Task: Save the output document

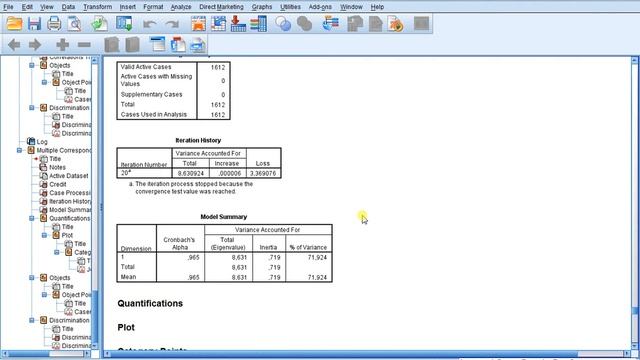Action: (x=34, y=24)
